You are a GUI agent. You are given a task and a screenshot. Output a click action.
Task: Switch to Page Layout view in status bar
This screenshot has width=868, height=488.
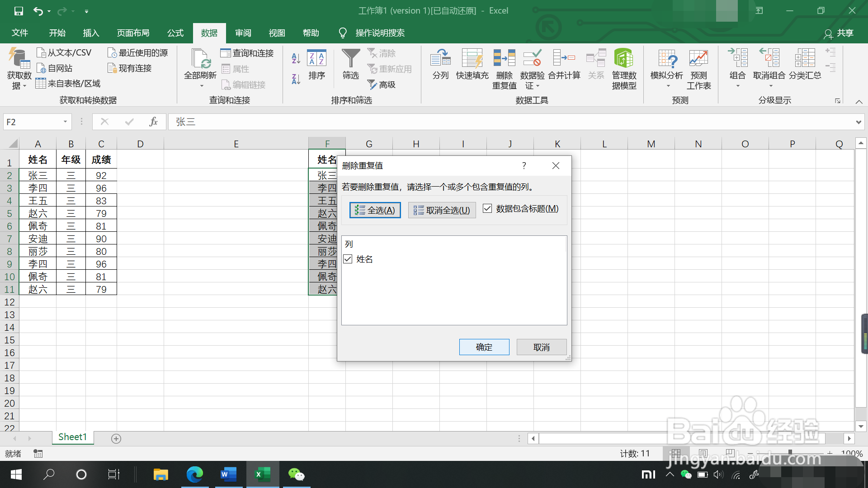[703, 453]
